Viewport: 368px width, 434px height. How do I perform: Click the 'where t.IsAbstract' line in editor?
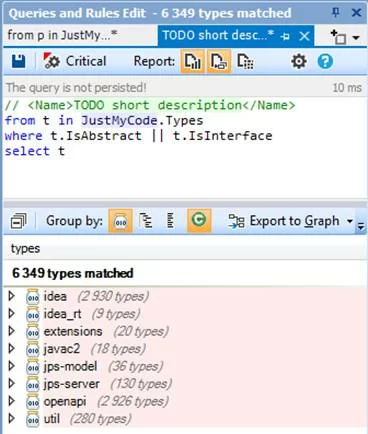click(138, 136)
